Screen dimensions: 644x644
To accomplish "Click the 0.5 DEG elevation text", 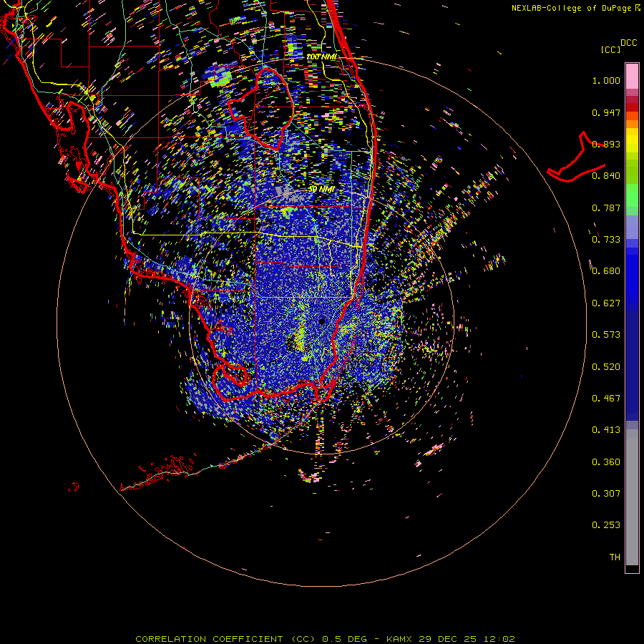I will point(344,639).
